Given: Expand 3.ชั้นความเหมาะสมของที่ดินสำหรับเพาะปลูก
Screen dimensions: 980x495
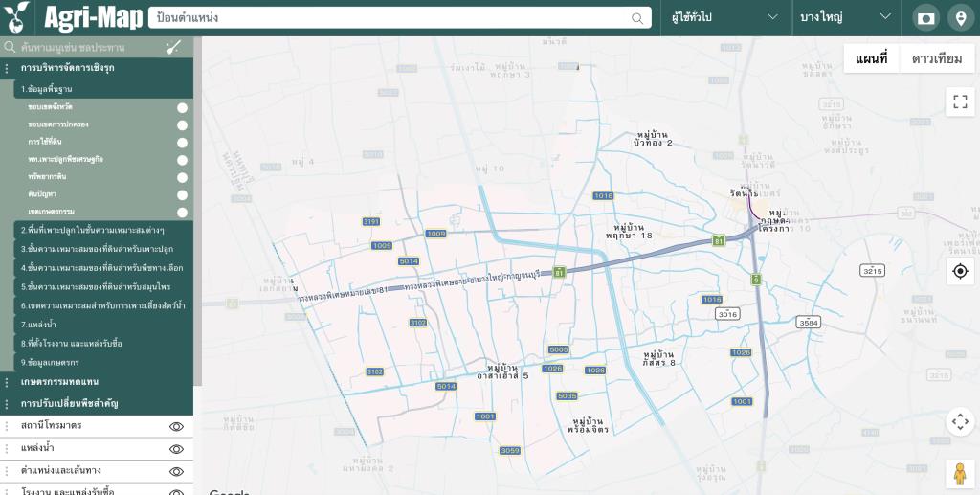Looking at the screenshot, I should point(103,249).
